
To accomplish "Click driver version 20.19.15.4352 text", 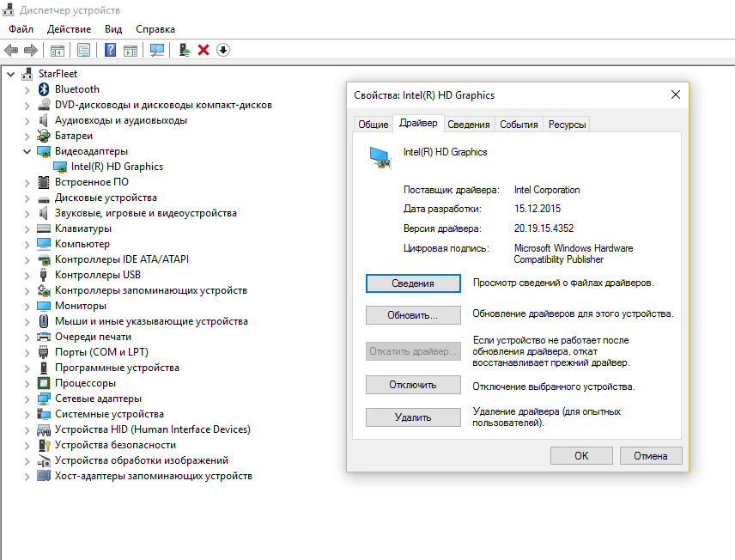I will click(x=544, y=228).
